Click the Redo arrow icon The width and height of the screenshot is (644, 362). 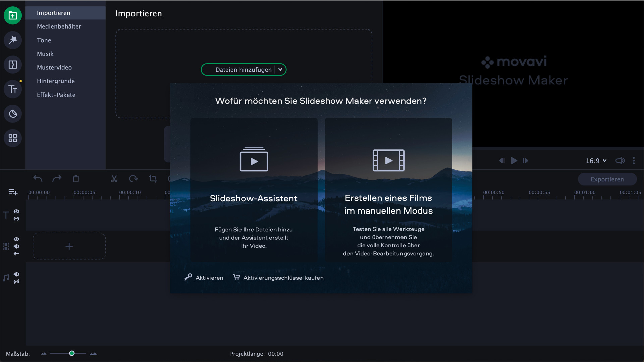57,179
